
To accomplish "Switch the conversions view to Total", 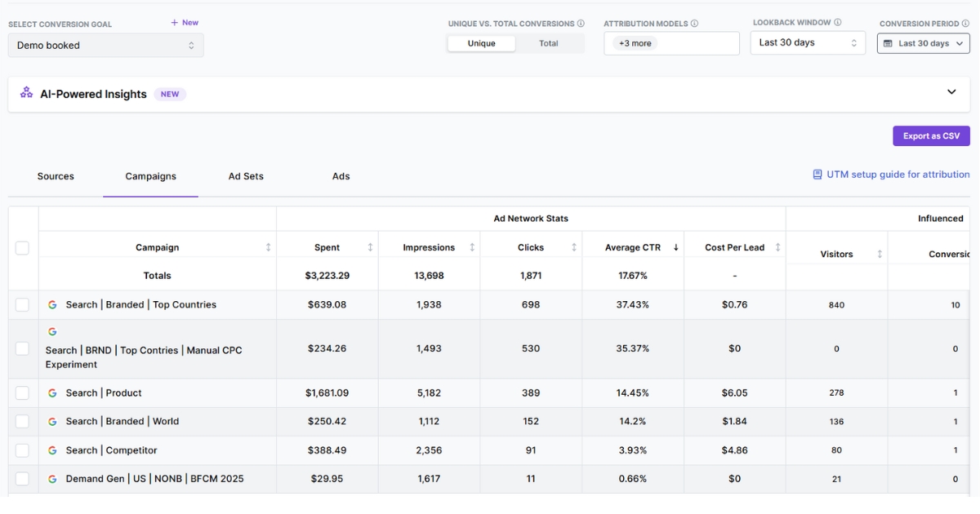I will point(548,43).
